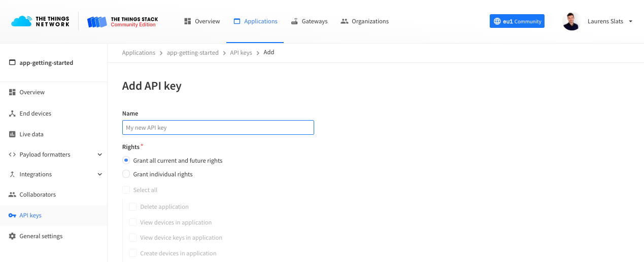Go to the Organizations tab

pyautogui.click(x=365, y=21)
